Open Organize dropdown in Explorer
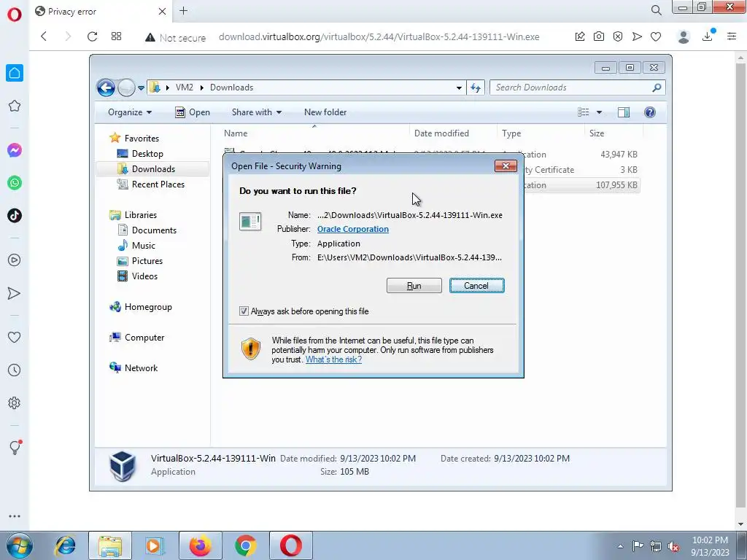The image size is (747, 560). click(x=130, y=112)
